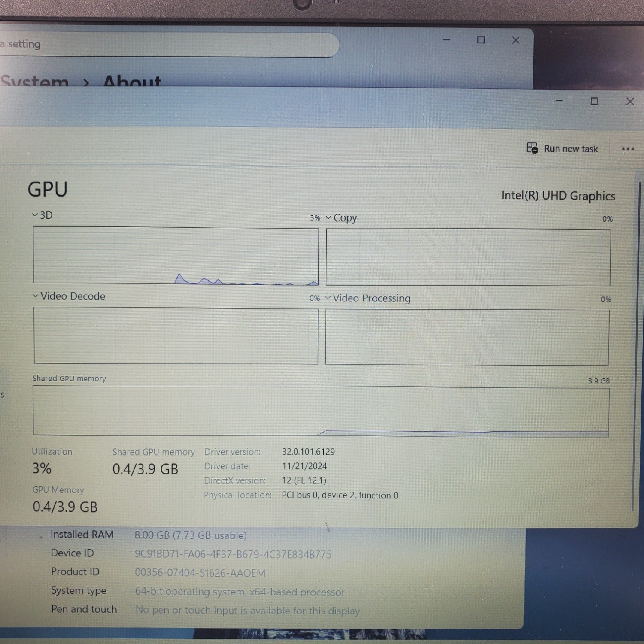Click the Utilization 3% value
Screen dimensions: 644x644
pyautogui.click(x=42, y=468)
